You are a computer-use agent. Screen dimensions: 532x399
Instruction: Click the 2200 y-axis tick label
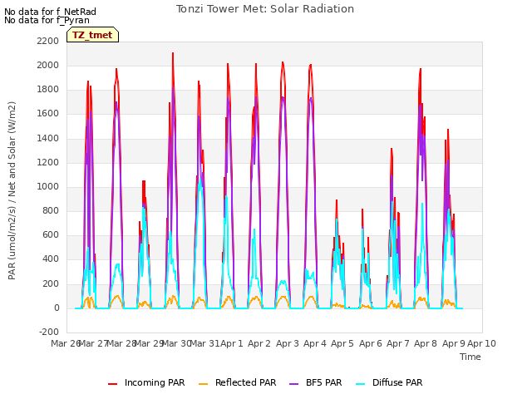tap(48, 41)
